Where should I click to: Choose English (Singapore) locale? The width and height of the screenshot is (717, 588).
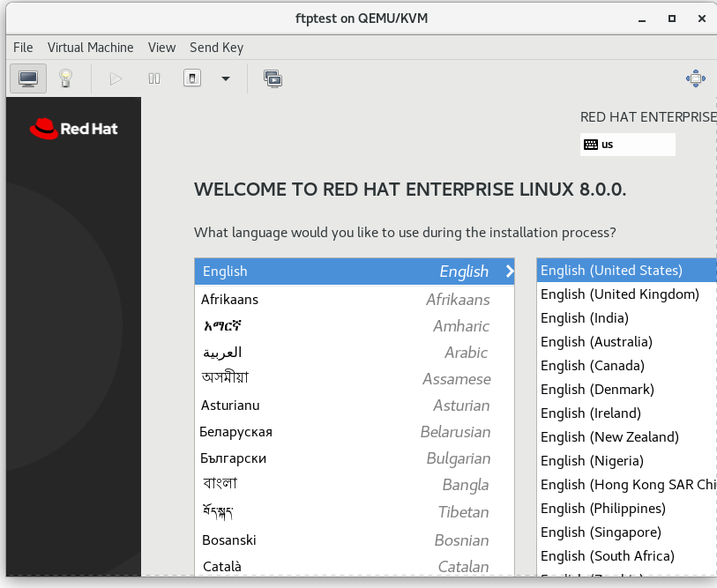coord(626,532)
